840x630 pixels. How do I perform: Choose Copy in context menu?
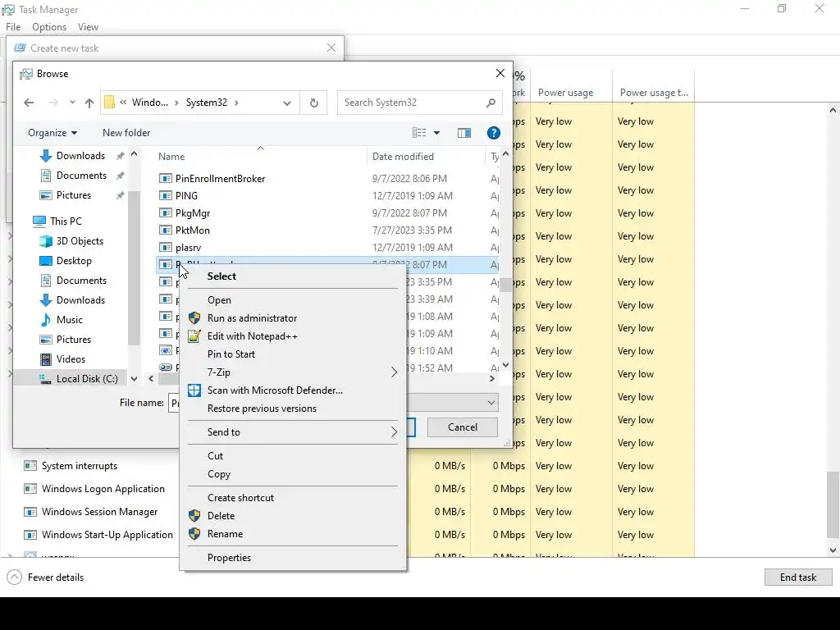pyautogui.click(x=293, y=474)
